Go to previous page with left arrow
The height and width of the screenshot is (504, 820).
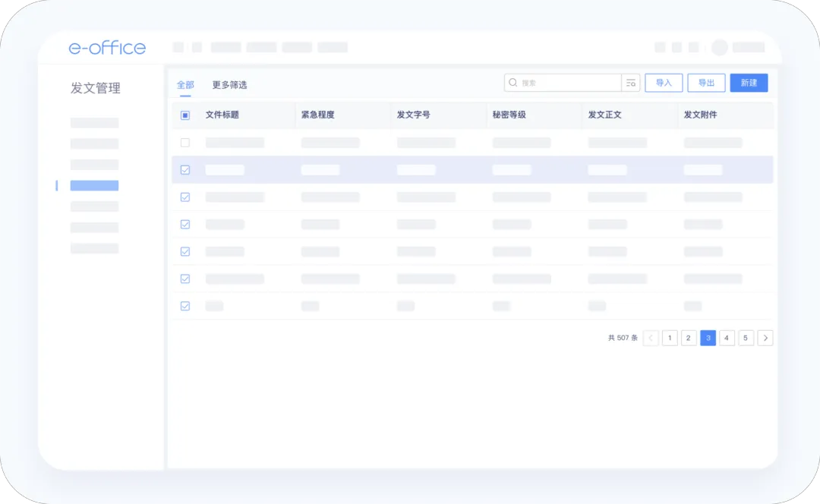pos(651,338)
